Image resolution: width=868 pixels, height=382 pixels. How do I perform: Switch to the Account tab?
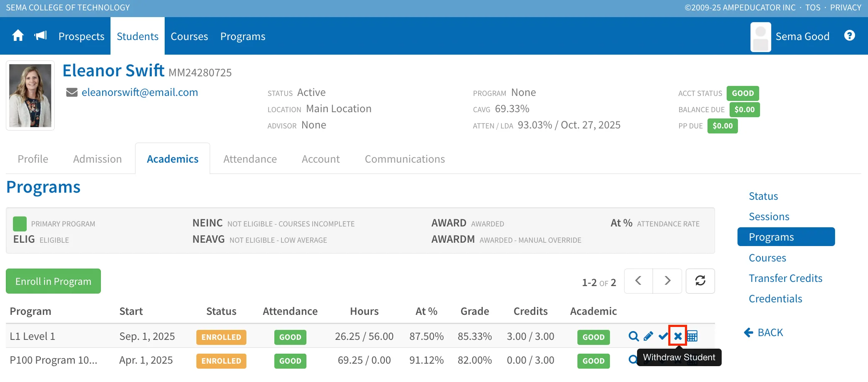click(321, 159)
